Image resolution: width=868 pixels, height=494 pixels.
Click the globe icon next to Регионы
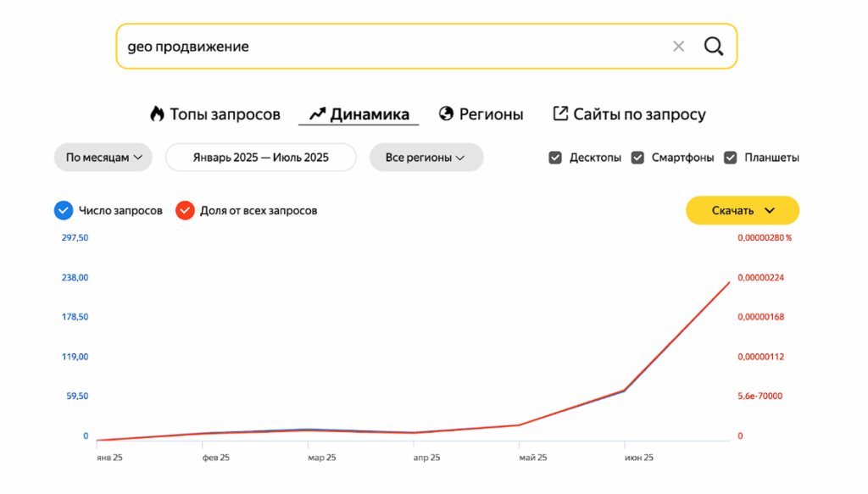point(447,114)
